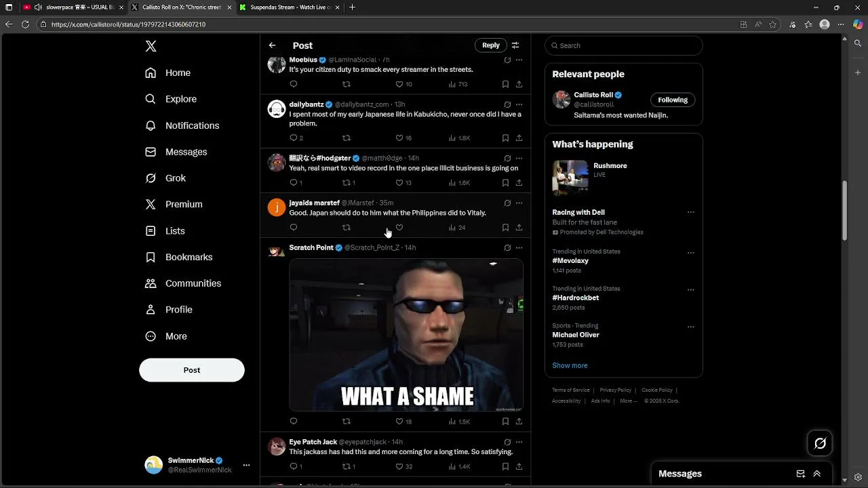Bookmark the Scratch Point reply
The image size is (868, 488).
pyautogui.click(x=505, y=421)
